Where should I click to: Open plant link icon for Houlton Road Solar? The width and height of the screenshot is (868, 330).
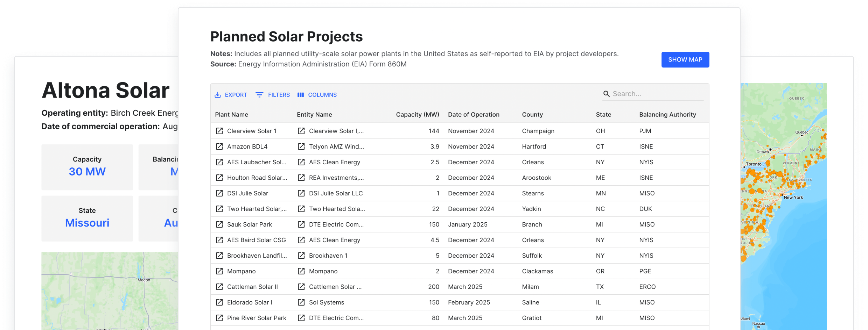[219, 178]
